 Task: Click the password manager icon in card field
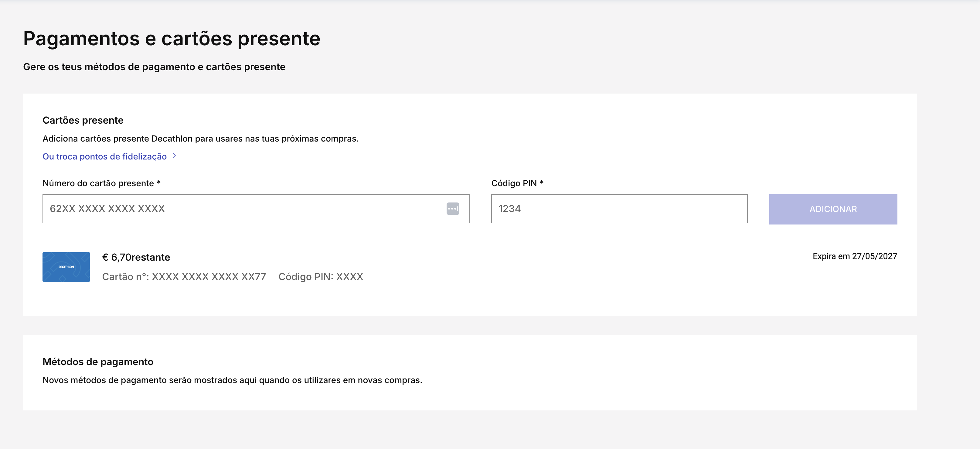pos(452,209)
